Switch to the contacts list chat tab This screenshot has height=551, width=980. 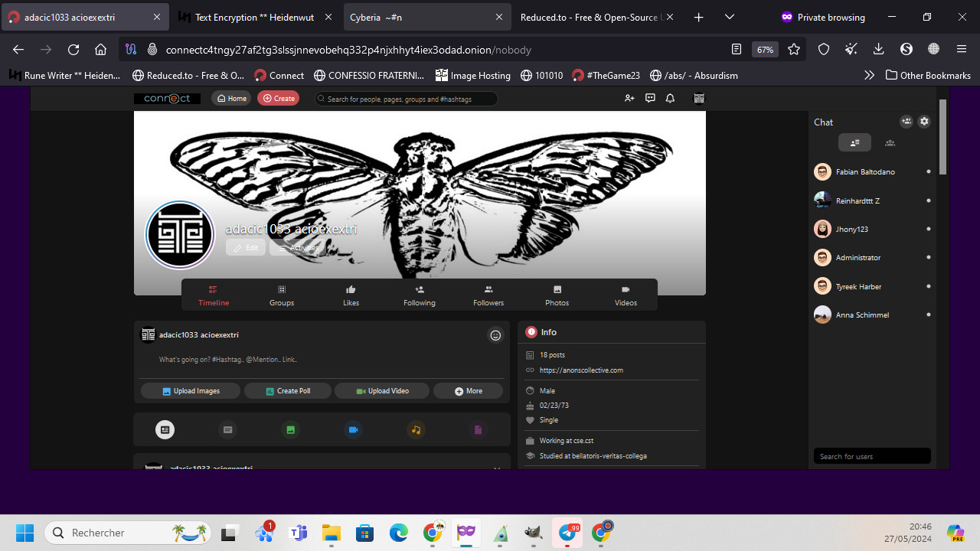(854, 142)
